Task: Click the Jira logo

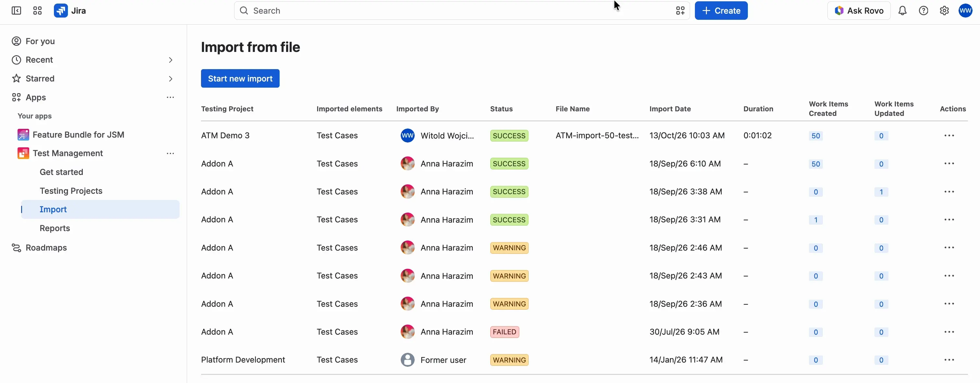Action: 70,11
